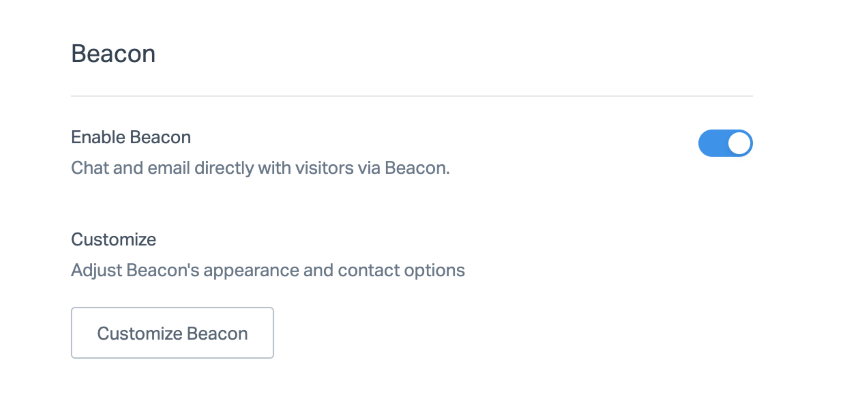Click the word 'Enable' in the setting label
Viewport: 854px width, 412px height.
click(98, 137)
